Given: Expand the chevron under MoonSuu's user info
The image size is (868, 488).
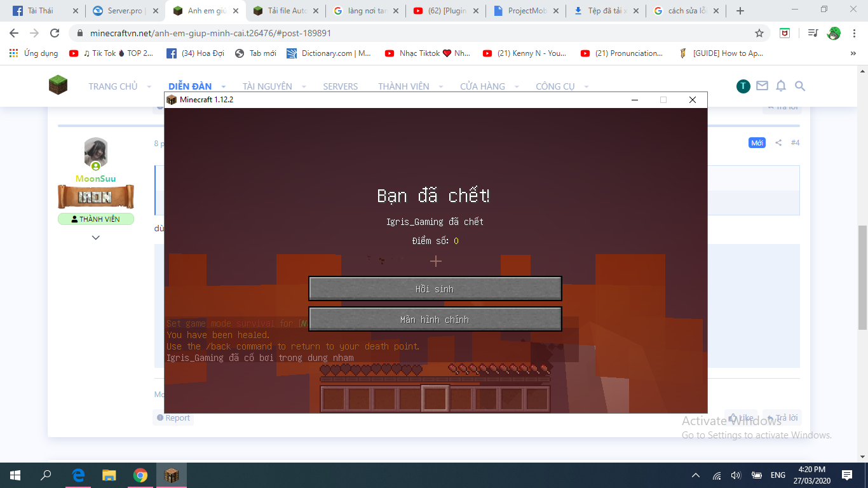Looking at the screenshot, I should (96, 238).
